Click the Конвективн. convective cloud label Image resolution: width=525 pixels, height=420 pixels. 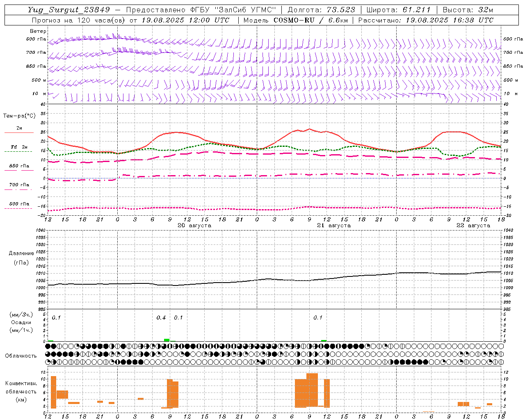tap(21, 383)
